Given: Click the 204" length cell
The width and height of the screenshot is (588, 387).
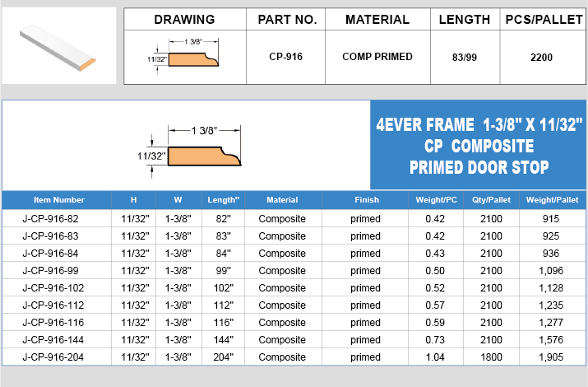Looking at the screenshot, I should click(223, 357).
